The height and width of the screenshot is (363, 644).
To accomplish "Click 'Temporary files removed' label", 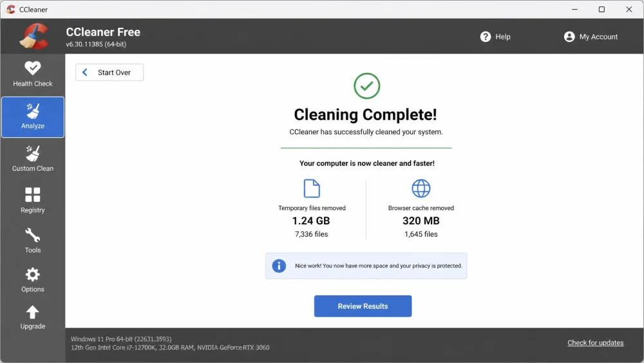I will pyautogui.click(x=312, y=208).
